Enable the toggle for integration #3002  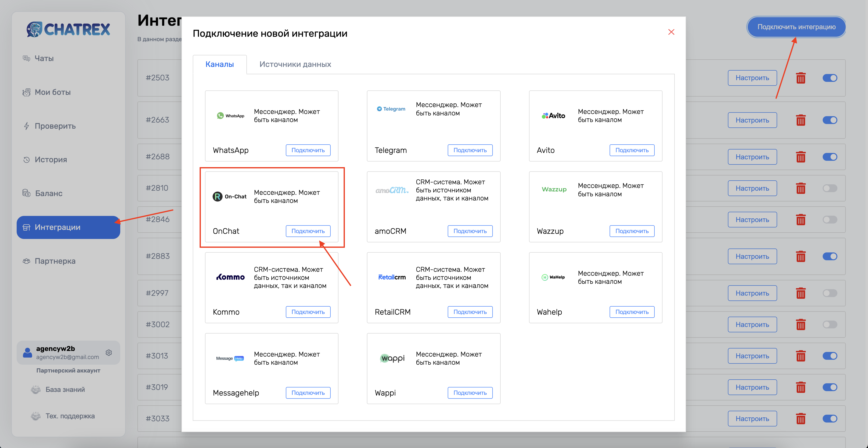830,325
